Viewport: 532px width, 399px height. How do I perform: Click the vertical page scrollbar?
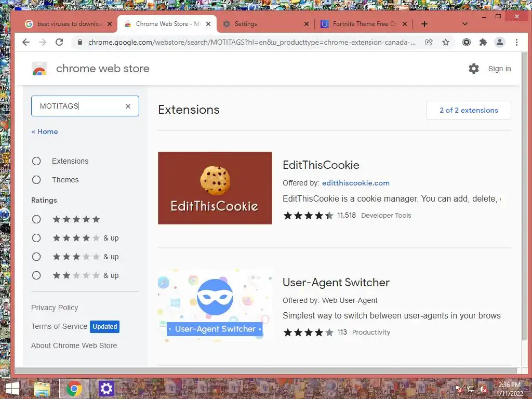coord(525,197)
